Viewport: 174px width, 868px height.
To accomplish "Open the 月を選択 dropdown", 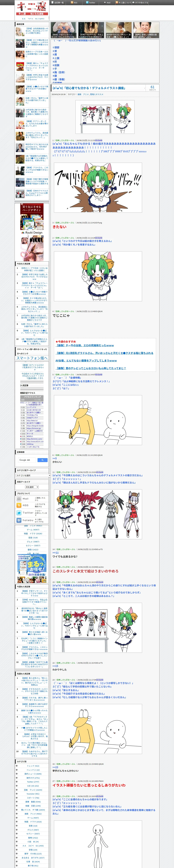I will 32,487.
